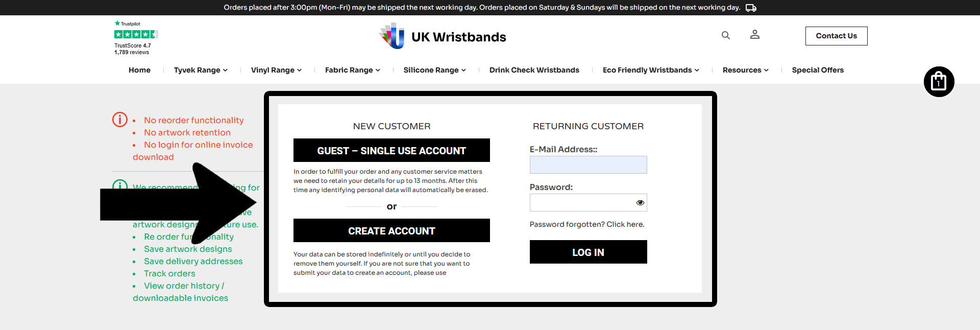Toggle password visibility eye icon

tap(640, 203)
